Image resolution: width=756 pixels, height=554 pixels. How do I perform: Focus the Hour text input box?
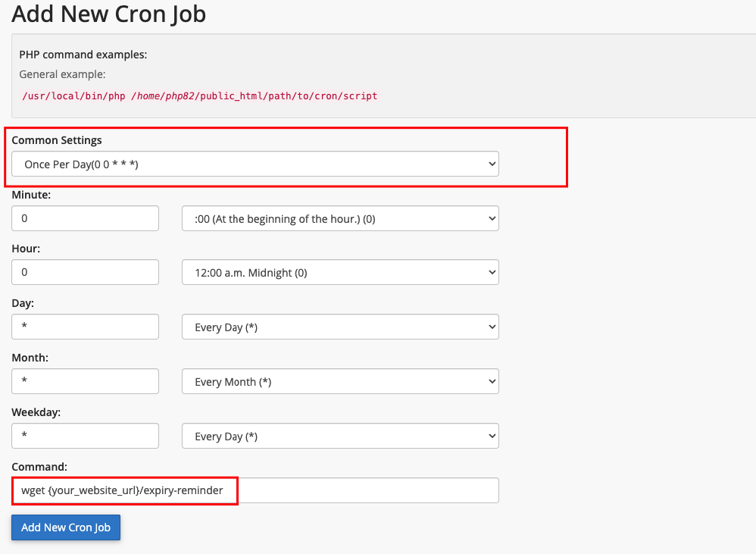(x=85, y=273)
